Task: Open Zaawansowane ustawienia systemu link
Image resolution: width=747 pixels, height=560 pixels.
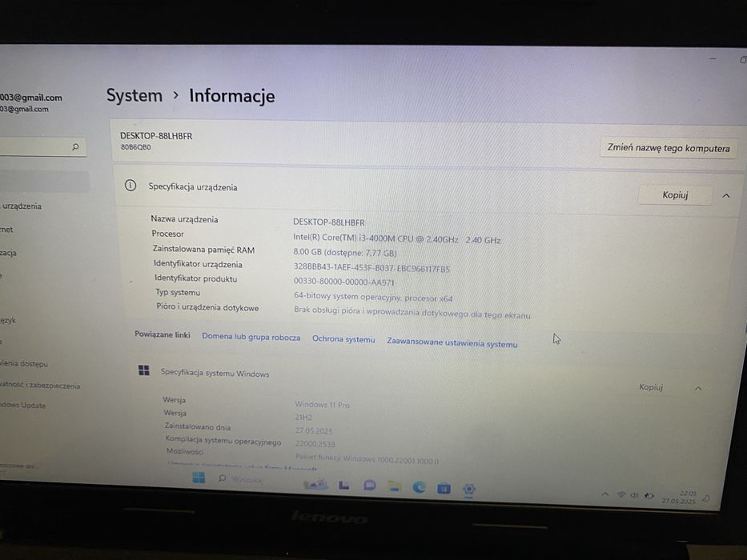Action: 452,343
